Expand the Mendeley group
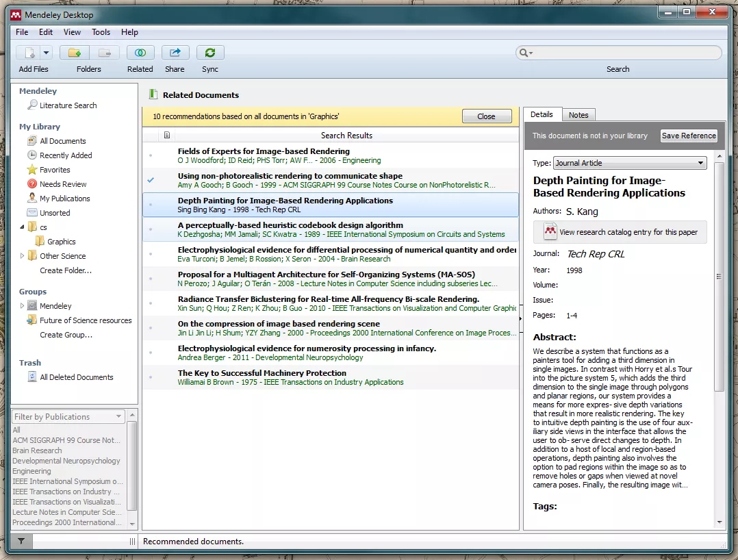Image resolution: width=738 pixels, height=560 pixels. (x=22, y=305)
